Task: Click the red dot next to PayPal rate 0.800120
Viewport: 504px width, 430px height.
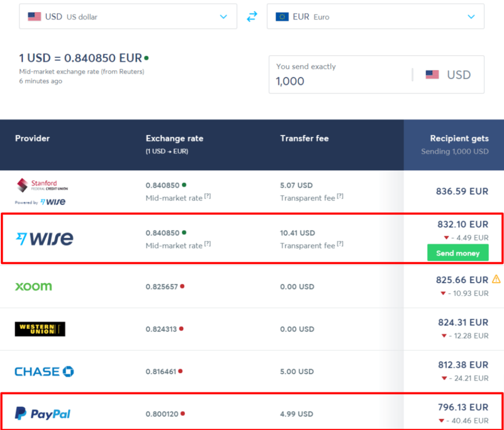Action: [x=183, y=413]
